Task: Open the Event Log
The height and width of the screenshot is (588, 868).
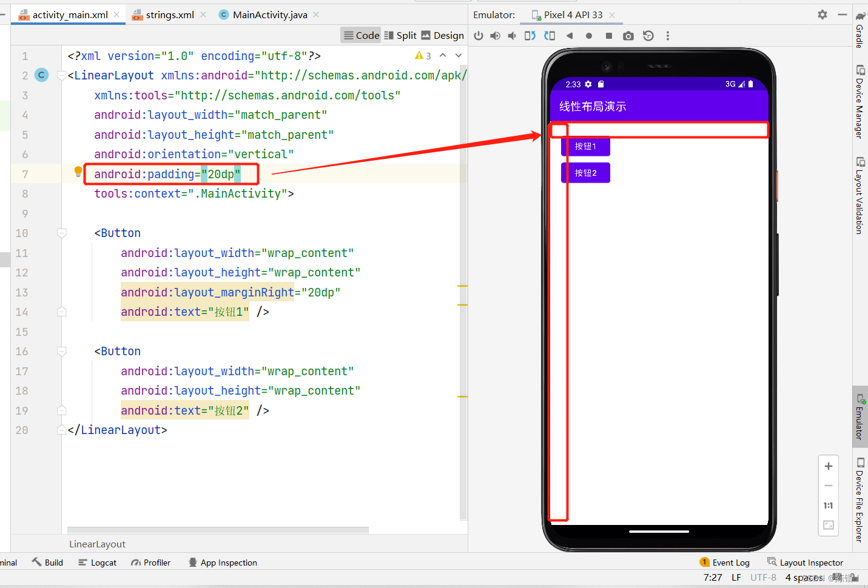Action: tap(725, 563)
